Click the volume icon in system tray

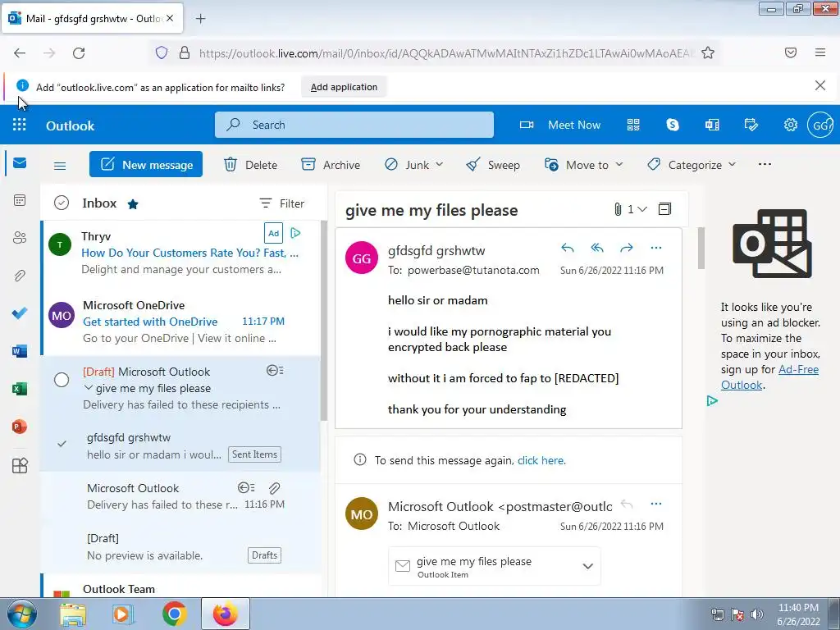tap(756, 614)
